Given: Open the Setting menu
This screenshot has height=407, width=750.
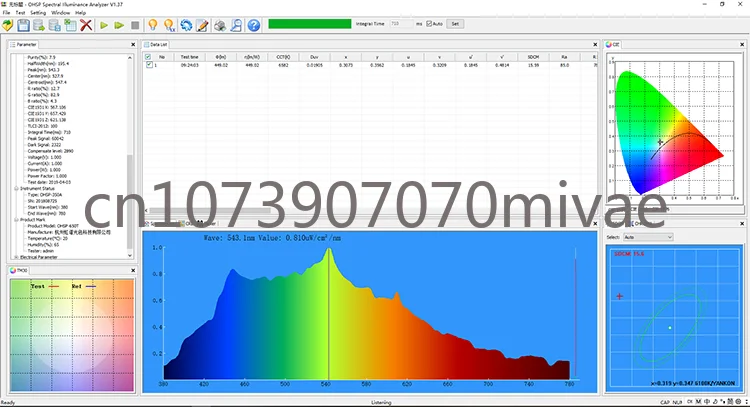Looking at the screenshot, I should (38, 12).
